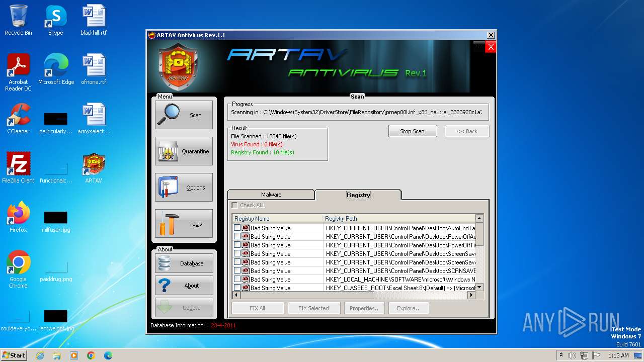Open the Scan menu with magnifier icon
644x362 pixels.
(184, 115)
